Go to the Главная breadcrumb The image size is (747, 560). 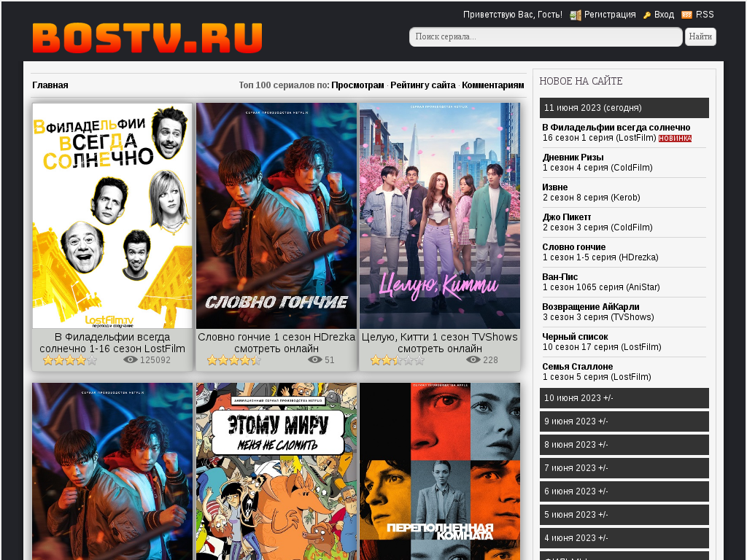click(x=50, y=85)
